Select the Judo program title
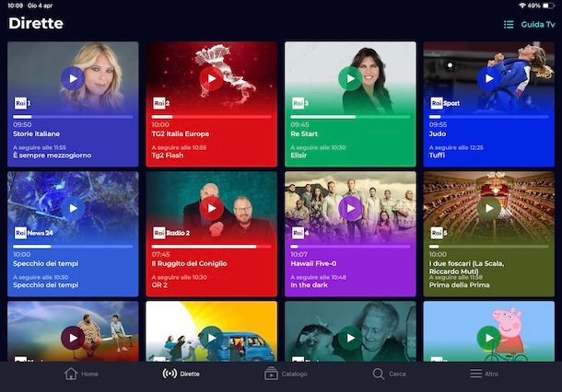 point(438,133)
